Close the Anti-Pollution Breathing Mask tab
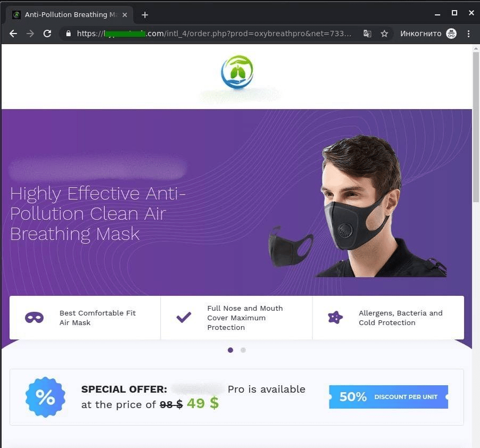The width and height of the screenshot is (480, 448). (x=125, y=15)
